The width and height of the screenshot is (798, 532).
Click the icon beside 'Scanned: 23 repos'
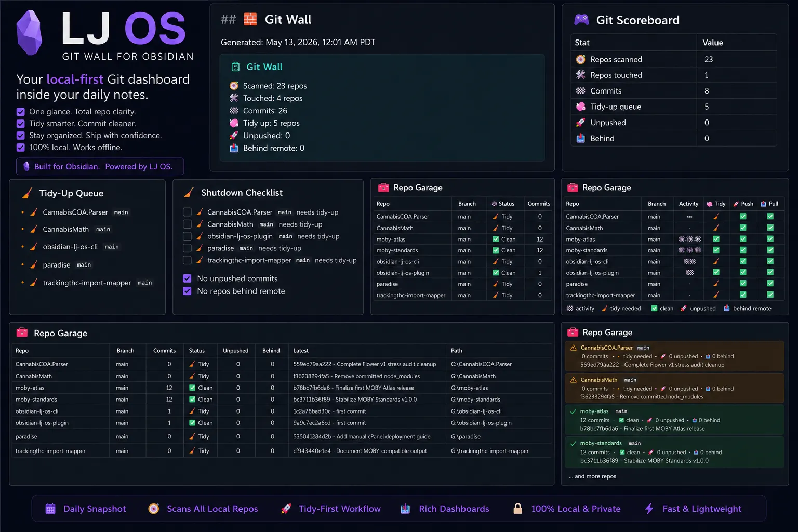point(234,86)
